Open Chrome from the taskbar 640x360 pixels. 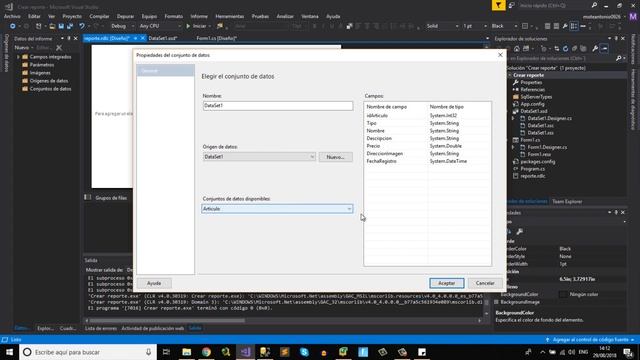(206, 352)
